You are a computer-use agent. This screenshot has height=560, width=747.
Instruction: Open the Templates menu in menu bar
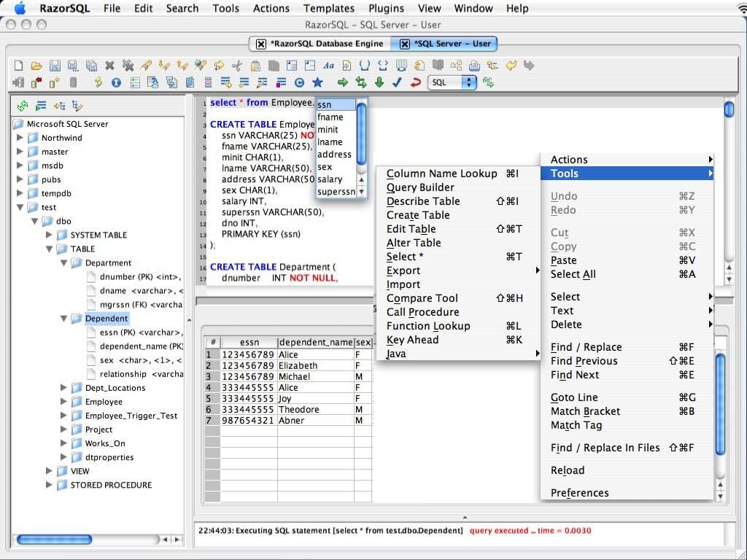pos(329,9)
